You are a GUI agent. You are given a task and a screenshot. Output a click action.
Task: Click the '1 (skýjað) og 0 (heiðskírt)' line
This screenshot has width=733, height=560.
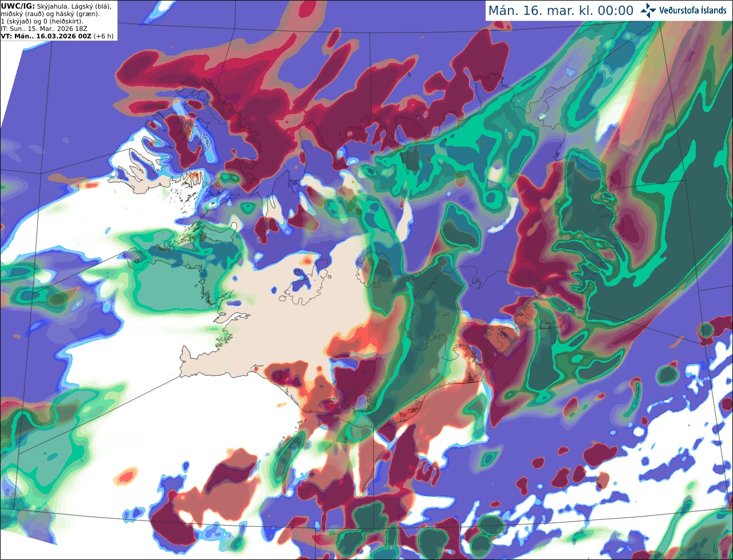click(x=42, y=21)
